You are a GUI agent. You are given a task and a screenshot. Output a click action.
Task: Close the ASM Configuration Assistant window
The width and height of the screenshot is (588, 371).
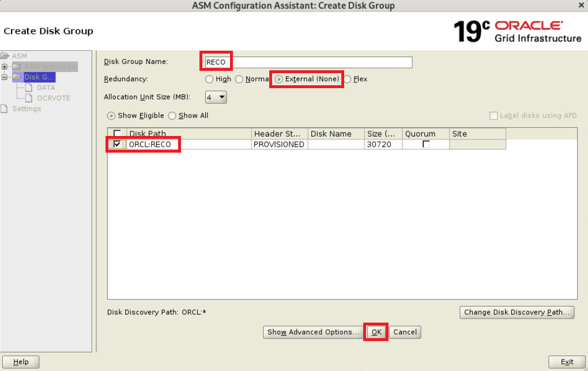click(581, 5)
